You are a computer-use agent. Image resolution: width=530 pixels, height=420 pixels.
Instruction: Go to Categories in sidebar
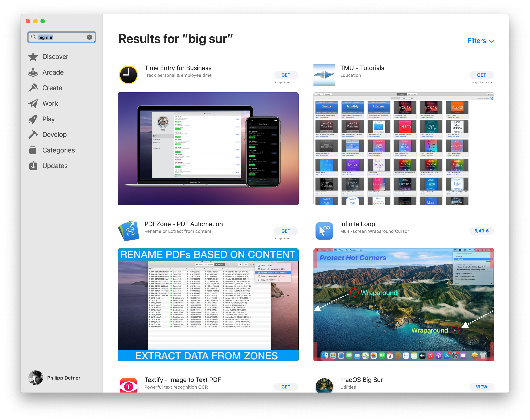(58, 150)
